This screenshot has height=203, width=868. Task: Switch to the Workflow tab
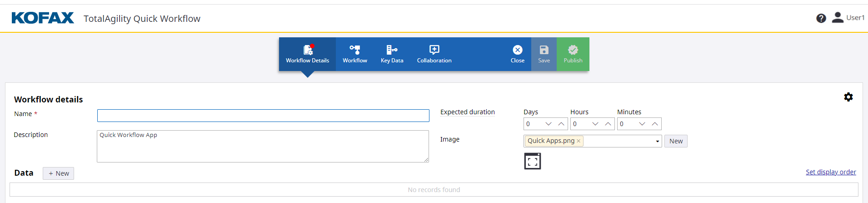click(354, 54)
